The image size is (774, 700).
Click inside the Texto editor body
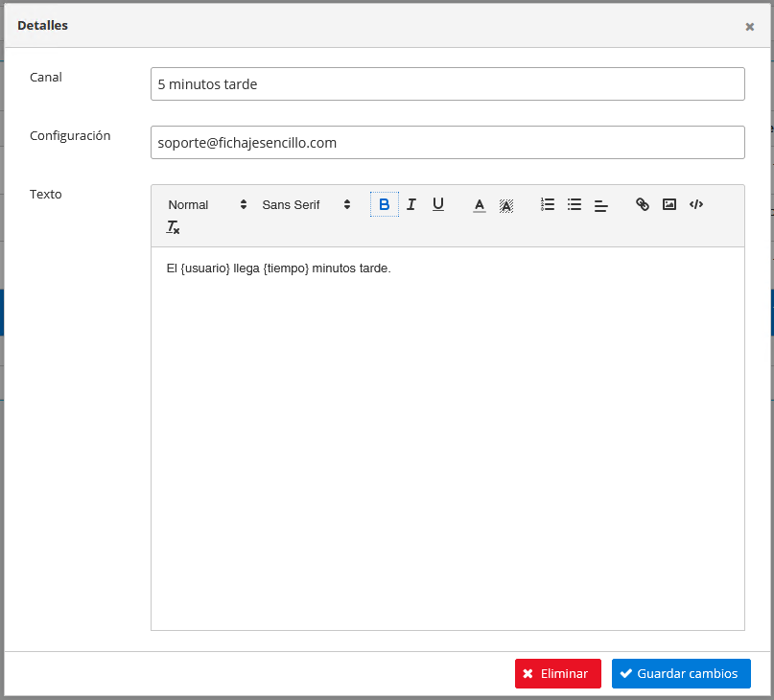pyautogui.click(x=447, y=432)
